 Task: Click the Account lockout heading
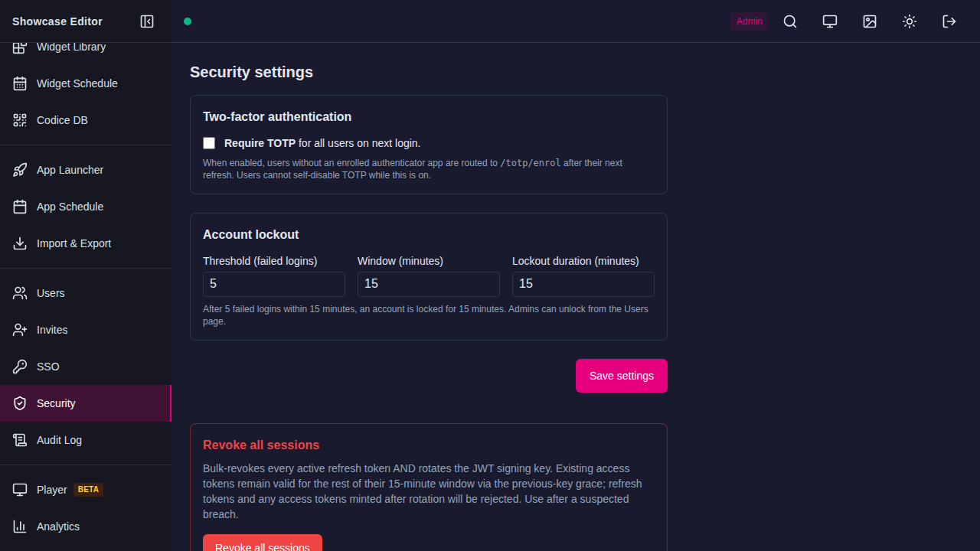click(251, 235)
